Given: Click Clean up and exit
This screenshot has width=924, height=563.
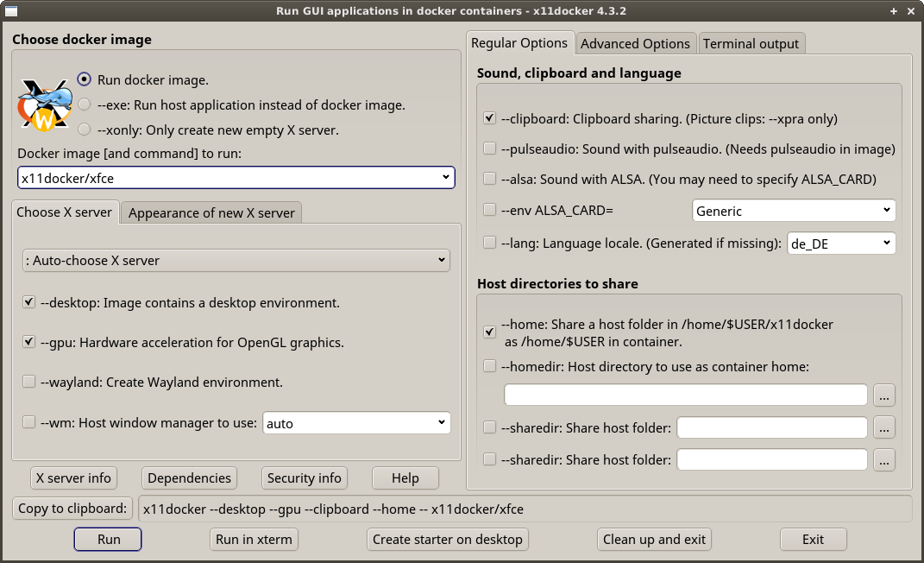Looking at the screenshot, I should 654,540.
